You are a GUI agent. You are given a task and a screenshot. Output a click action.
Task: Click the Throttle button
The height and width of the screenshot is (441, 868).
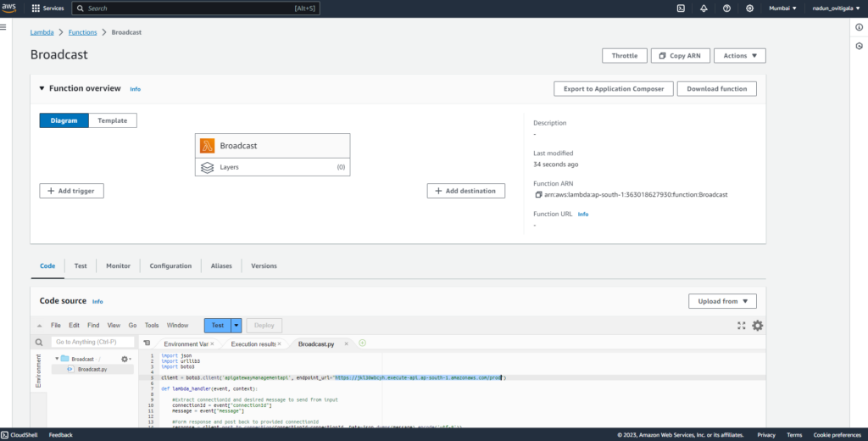625,56
